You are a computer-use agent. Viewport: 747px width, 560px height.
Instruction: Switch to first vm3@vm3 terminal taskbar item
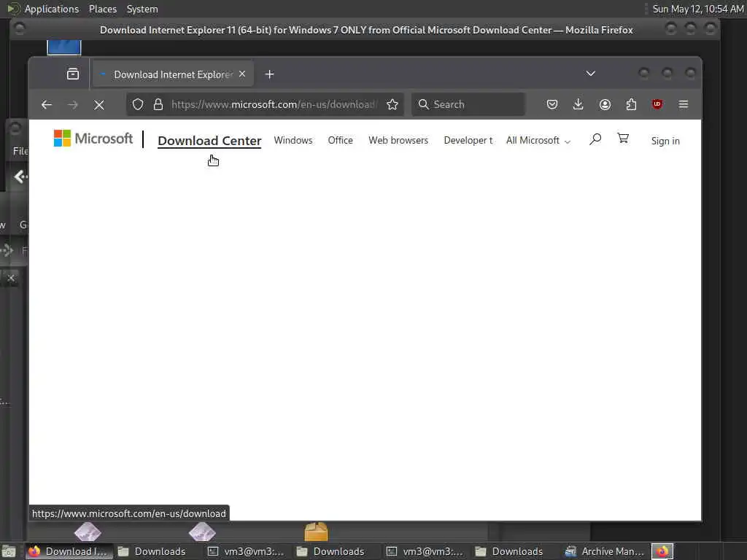[247, 551]
